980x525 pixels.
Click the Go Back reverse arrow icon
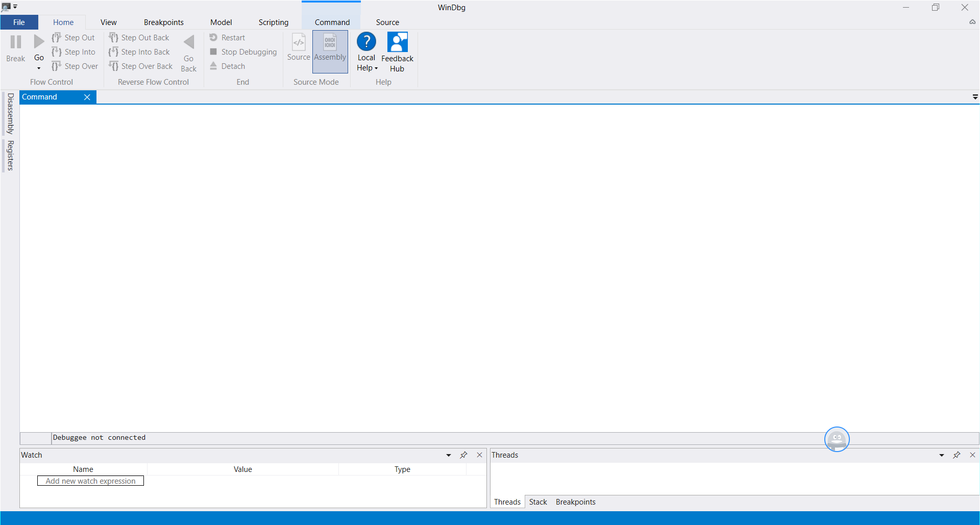[189, 42]
